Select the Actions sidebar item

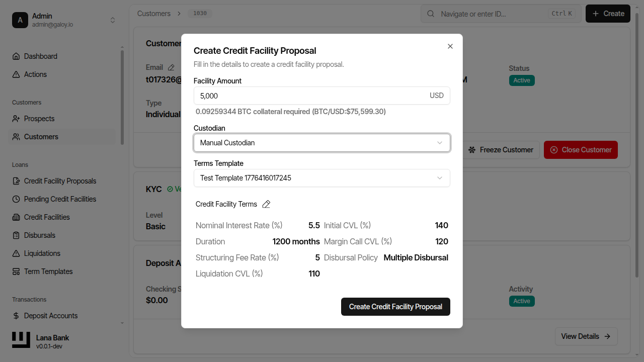(35, 74)
